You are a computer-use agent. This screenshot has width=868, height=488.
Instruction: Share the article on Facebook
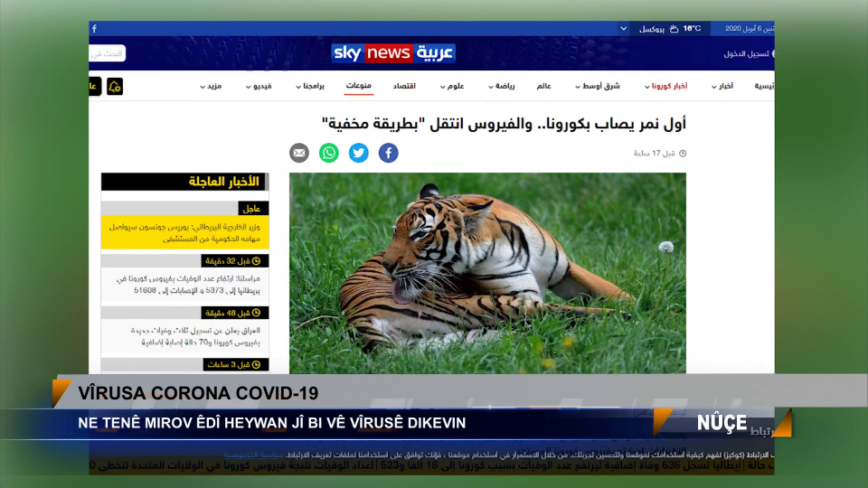pyautogui.click(x=388, y=153)
